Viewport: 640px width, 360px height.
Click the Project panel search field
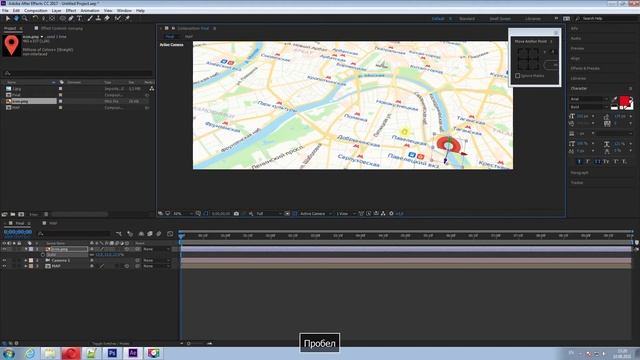pos(78,73)
